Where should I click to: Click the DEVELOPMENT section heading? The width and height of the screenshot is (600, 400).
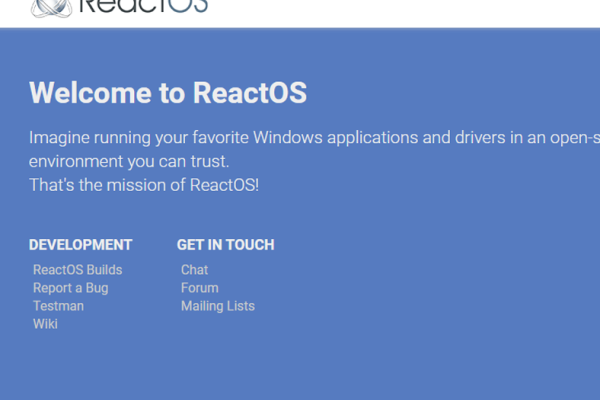(80, 245)
